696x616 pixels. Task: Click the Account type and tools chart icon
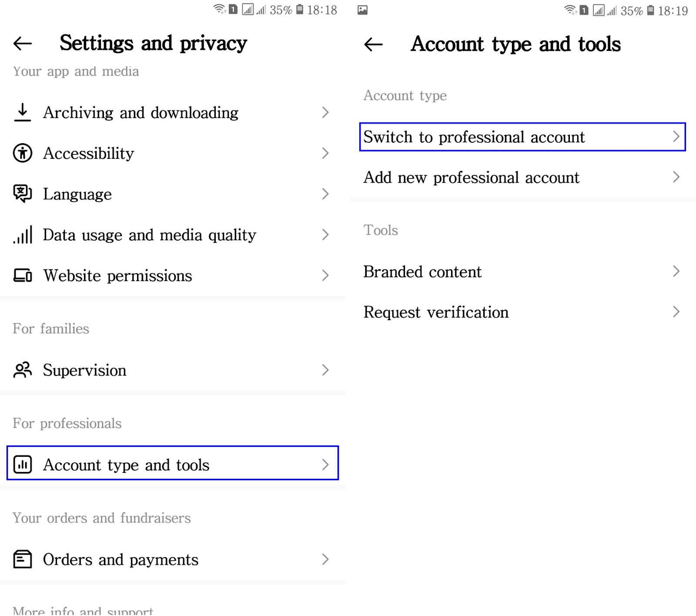(23, 464)
